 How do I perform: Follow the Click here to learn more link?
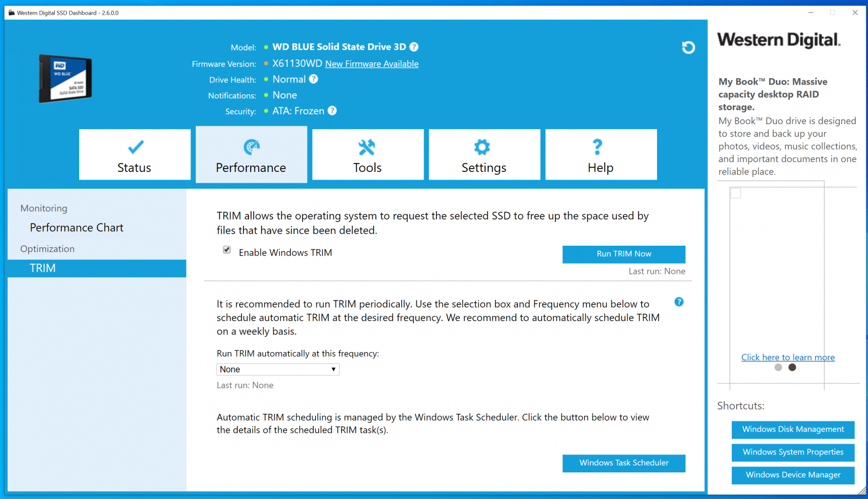[788, 357]
